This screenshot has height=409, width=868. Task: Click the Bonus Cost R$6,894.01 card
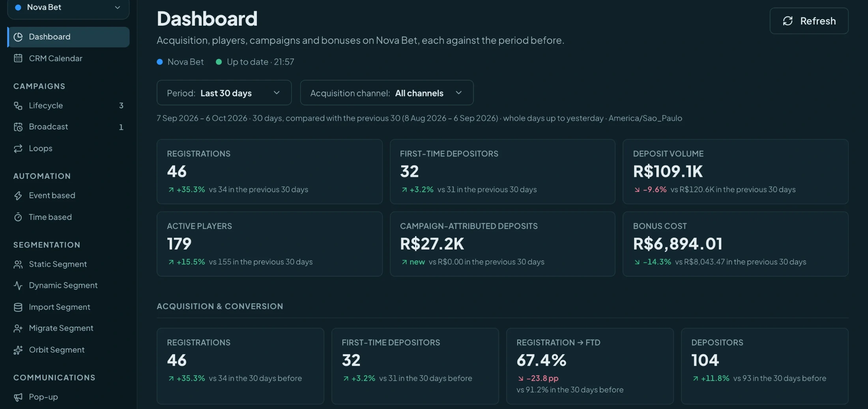tap(735, 244)
